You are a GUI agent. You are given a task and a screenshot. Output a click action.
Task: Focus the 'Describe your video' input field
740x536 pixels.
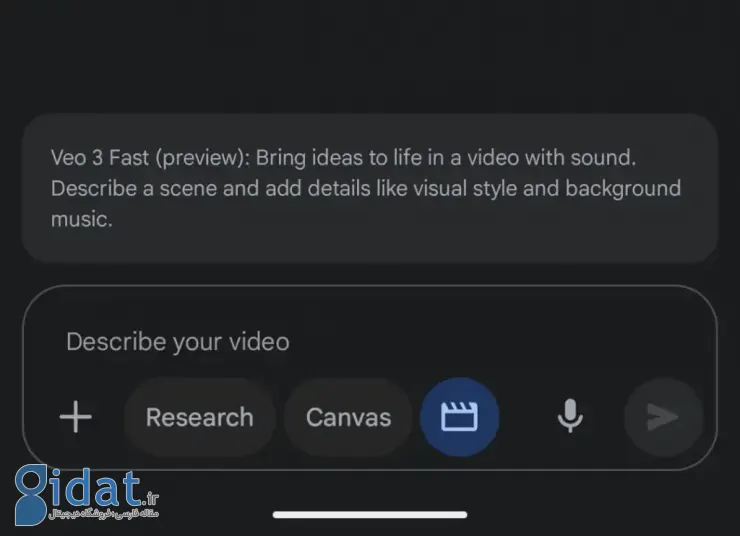tap(177, 342)
